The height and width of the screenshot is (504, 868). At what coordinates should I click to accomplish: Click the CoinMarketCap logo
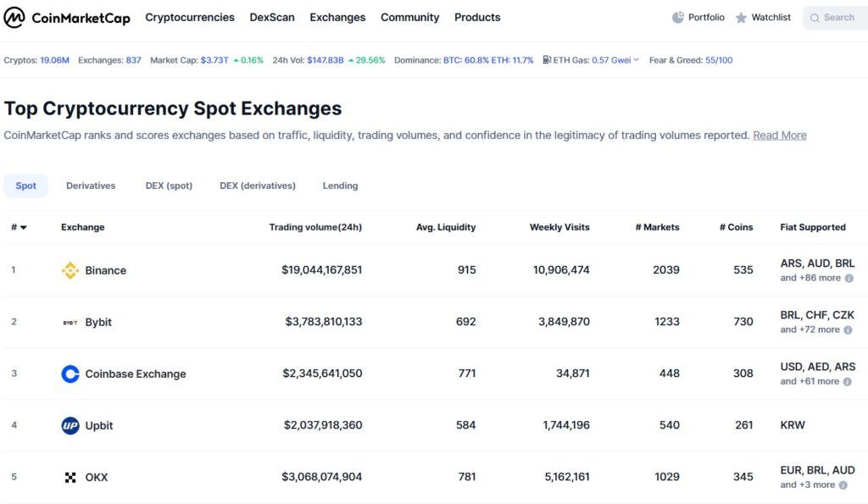pos(67,18)
